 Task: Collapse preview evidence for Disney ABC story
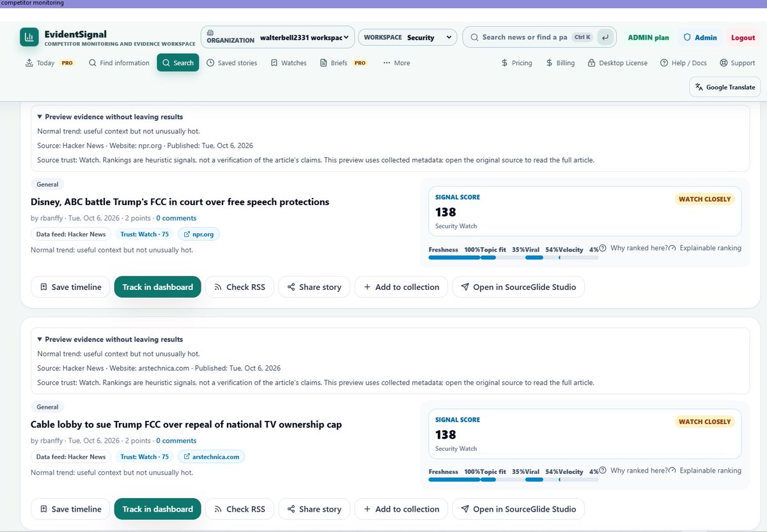coord(110,117)
